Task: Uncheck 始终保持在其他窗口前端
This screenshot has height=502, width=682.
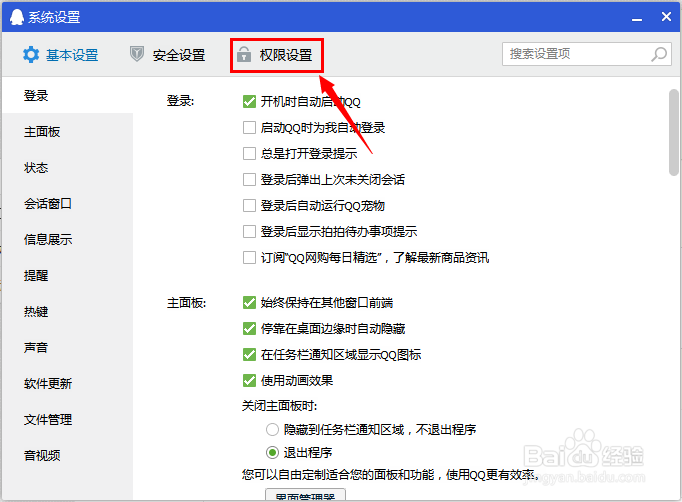Action: click(249, 302)
